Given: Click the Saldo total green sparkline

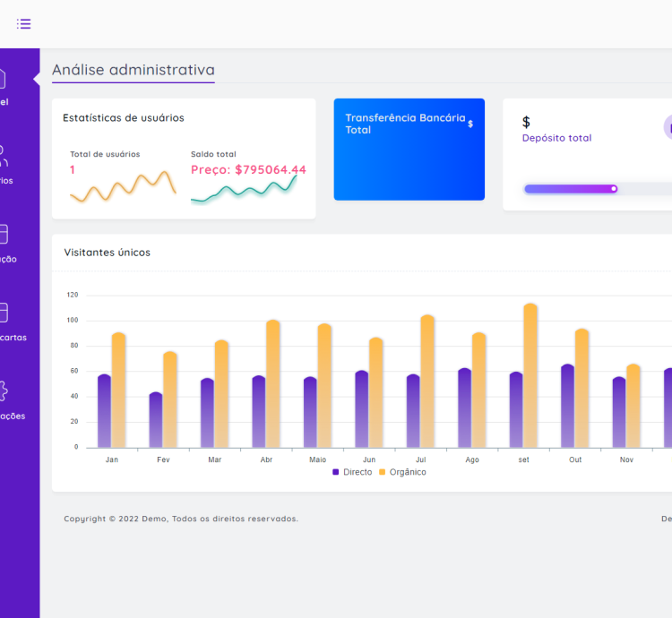Looking at the screenshot, I should (244, 191).
